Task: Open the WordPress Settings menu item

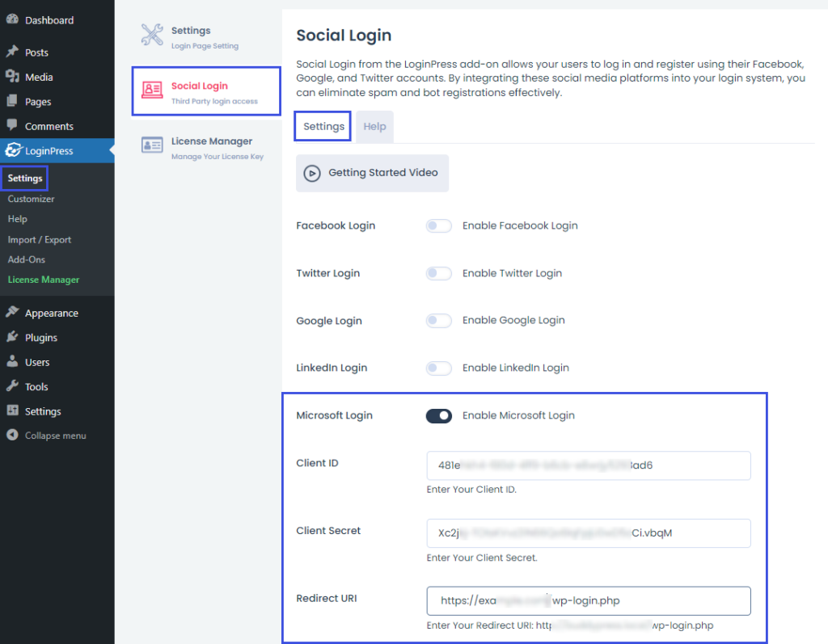Action: [x=57, y=411]
